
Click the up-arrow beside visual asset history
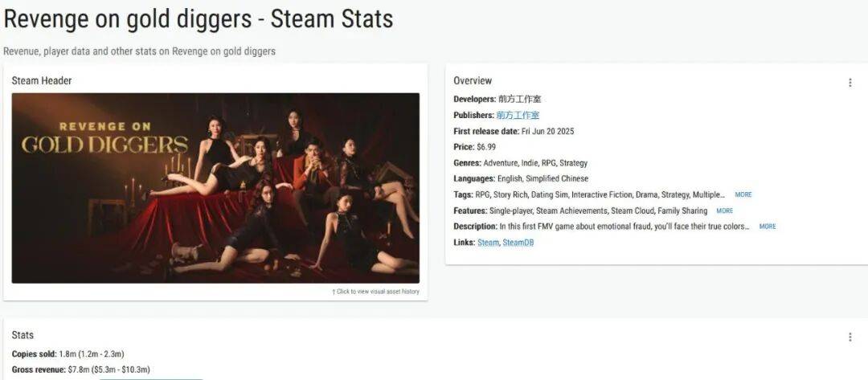[334, 292]
